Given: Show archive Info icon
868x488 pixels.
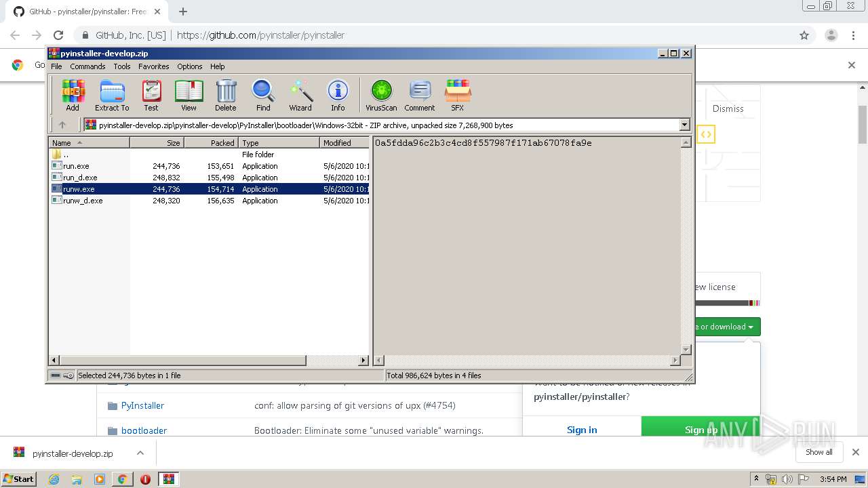Looking at the screenshot, I should click(338, 96).
